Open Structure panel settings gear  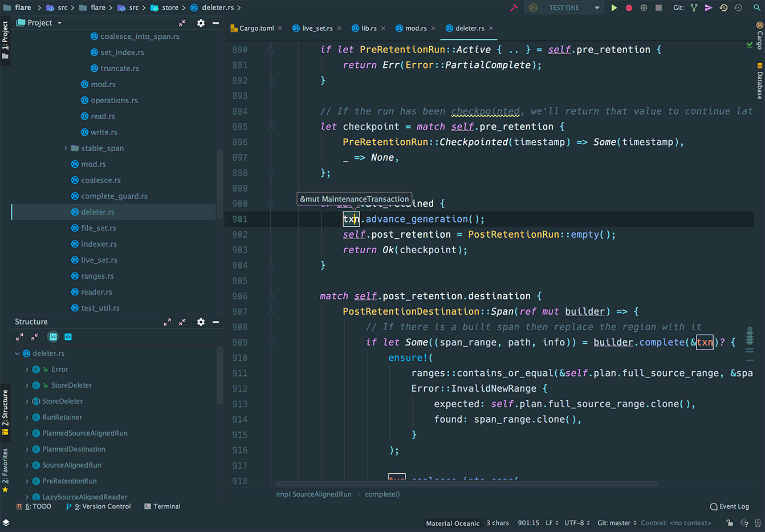coord(201,322)
